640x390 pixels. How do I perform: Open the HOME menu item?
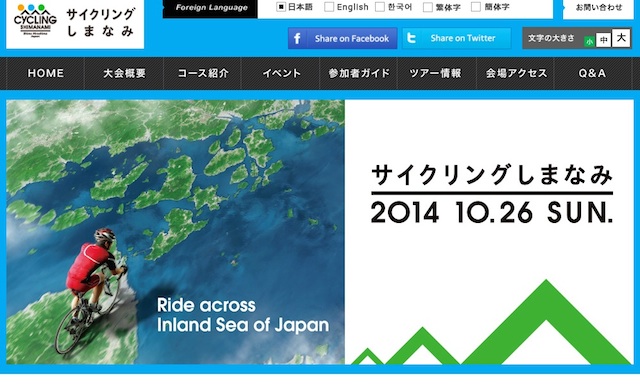click(46, 73)
